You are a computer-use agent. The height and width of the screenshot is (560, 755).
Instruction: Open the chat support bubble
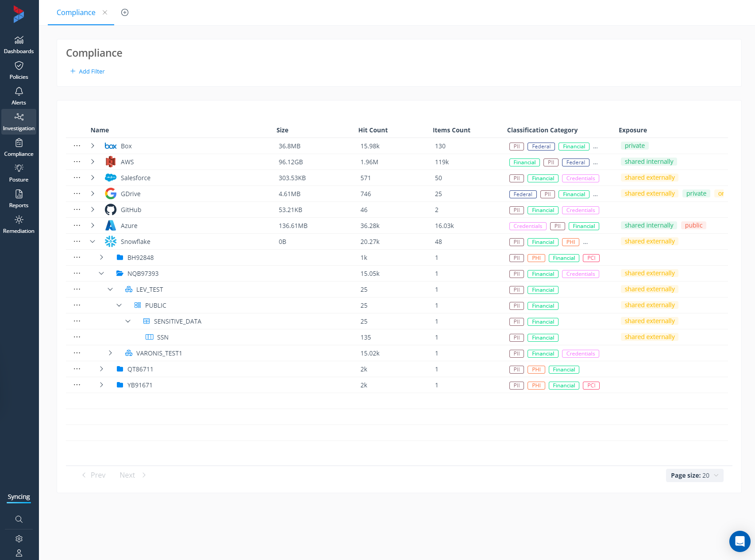coord(740,541)
